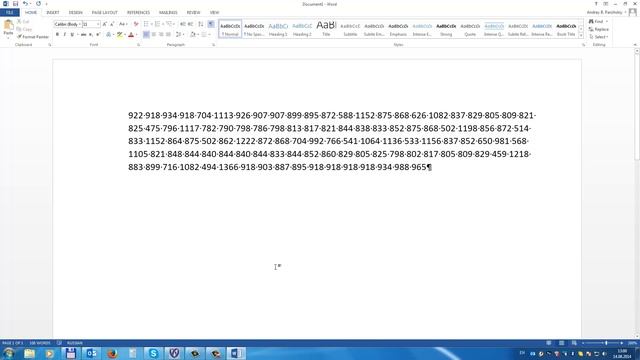Switch to the DESIGN tab
The width and height of the screenshot is (640, 360).
76,13
